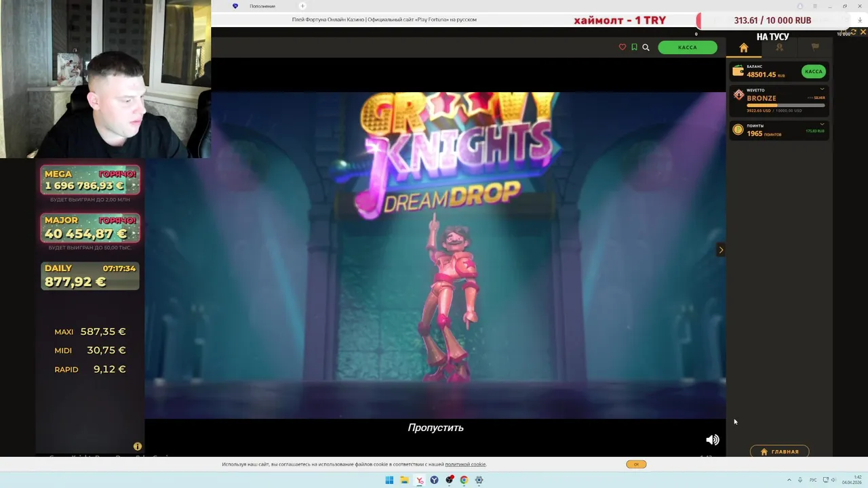Open Google Chrome in taskbar
The width and height of the screenshot is (868, 488).
464,480
